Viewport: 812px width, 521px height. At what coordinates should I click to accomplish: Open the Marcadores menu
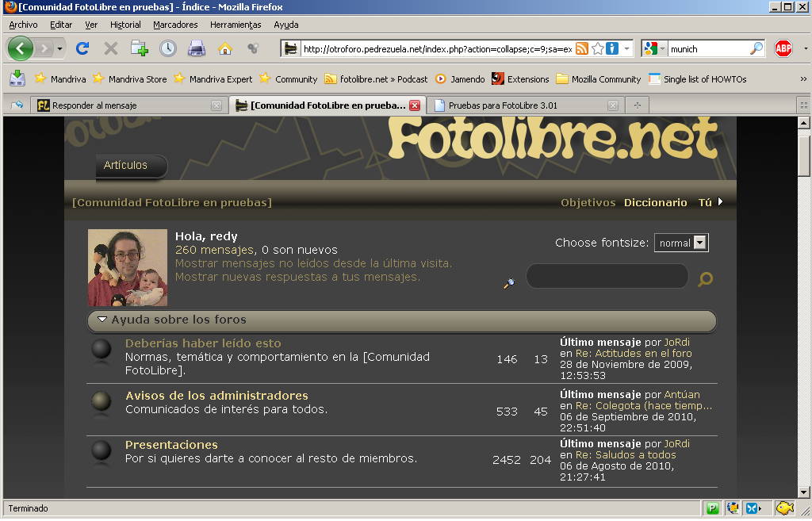point(175,25)
